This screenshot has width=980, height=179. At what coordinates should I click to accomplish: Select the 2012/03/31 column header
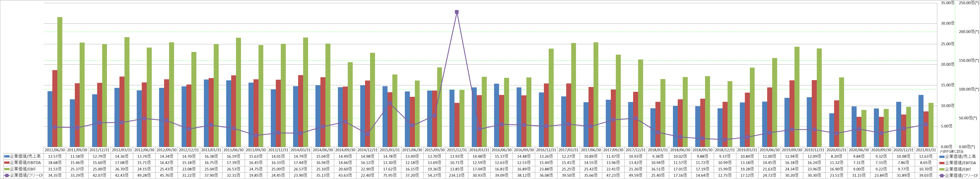pyautogui.click(x=122, y=150)
